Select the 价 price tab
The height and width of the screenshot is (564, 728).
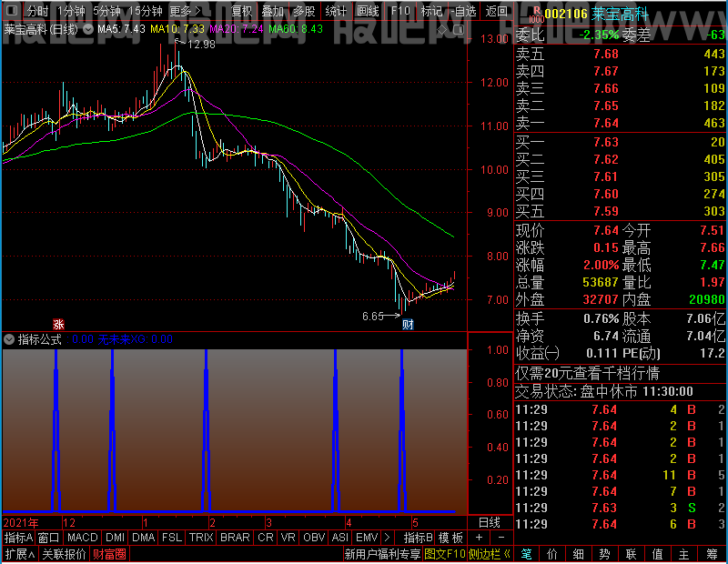[552, 554]
